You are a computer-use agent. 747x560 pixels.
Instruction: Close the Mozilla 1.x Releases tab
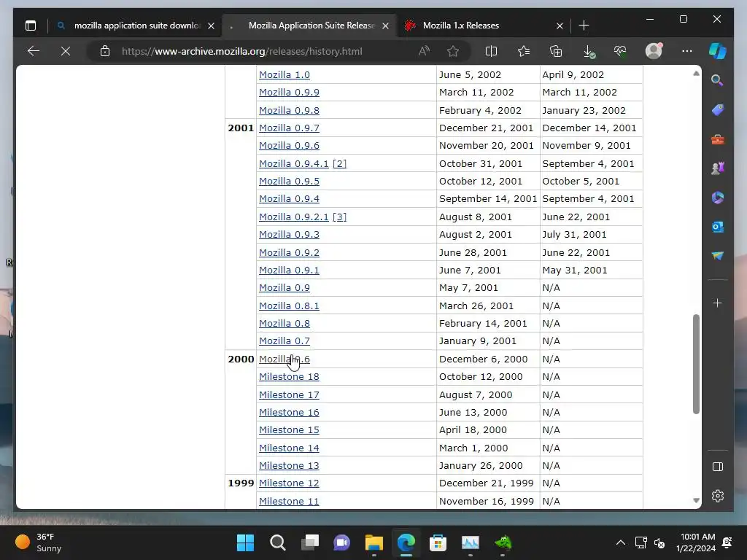click(560, 26)
